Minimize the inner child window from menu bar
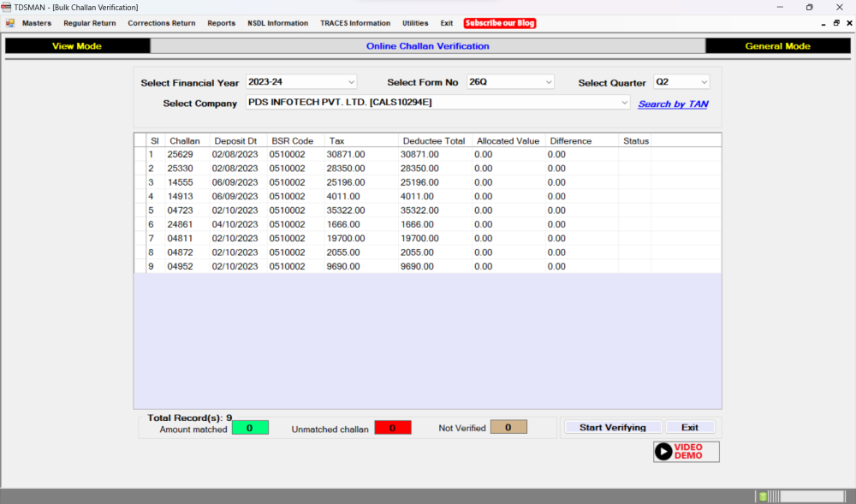The image size is (856, 504). [x=823, y=23]
